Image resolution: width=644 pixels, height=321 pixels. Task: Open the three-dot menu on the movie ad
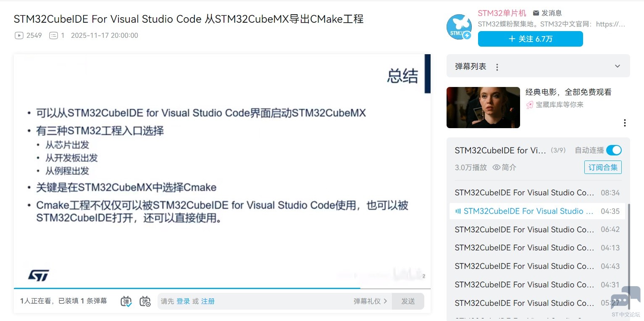625,123
